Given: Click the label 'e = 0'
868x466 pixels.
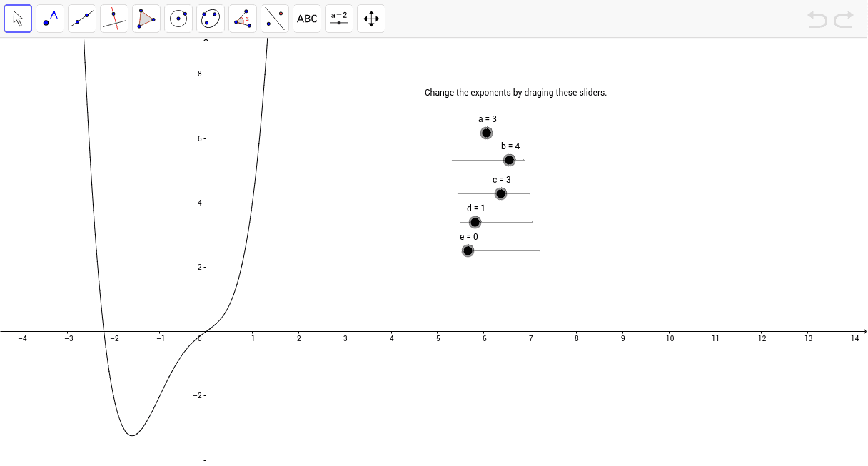Looking at the screenshot, I should click(x=469, y=237).
